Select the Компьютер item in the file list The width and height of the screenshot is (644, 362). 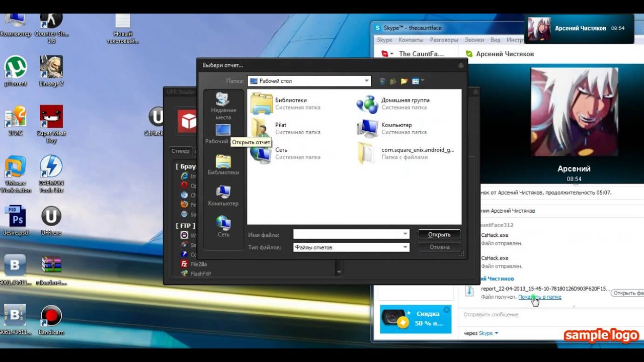(x=392, y=128)
